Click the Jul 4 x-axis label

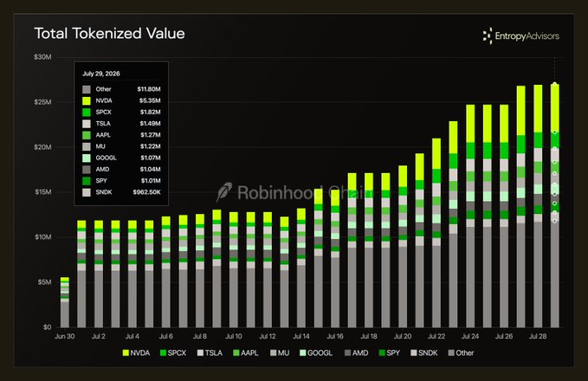tap(132, 336)
